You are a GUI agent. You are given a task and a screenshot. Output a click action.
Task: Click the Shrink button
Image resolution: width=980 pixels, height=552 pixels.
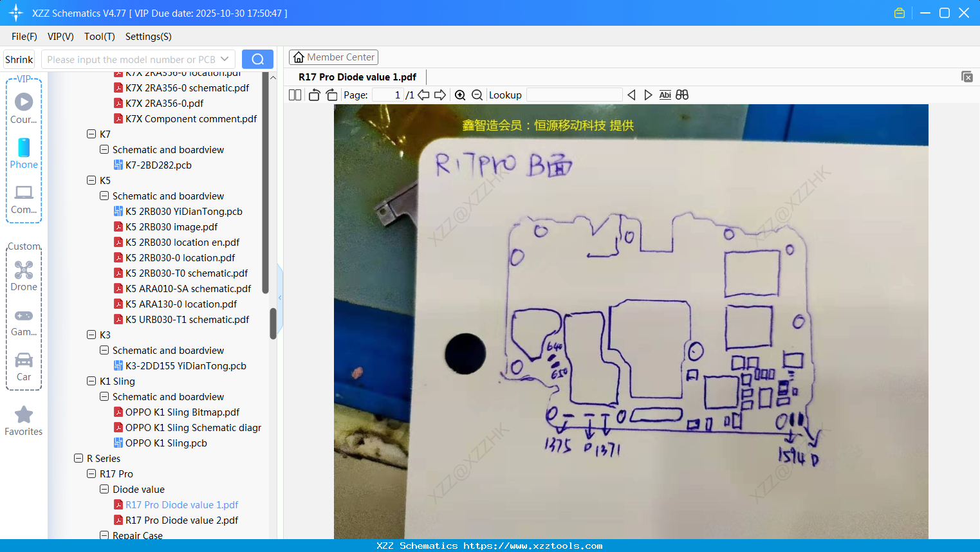[19, 59]
